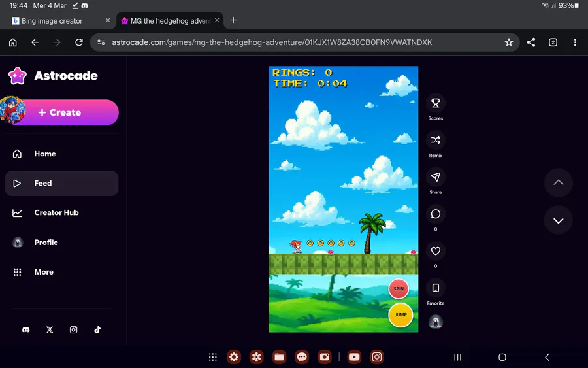Go to previous game with up chevron
588x368 pixels.
(559, 182)
